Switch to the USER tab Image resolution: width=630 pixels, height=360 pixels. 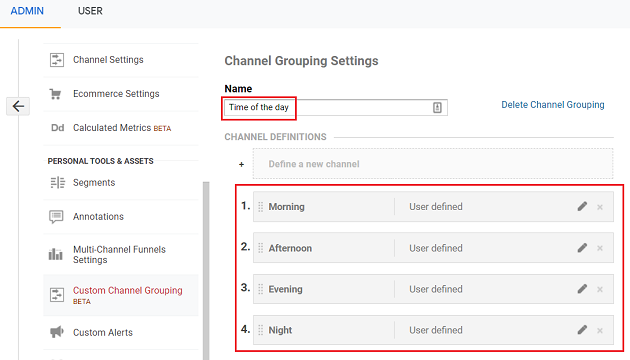[90, 11]
